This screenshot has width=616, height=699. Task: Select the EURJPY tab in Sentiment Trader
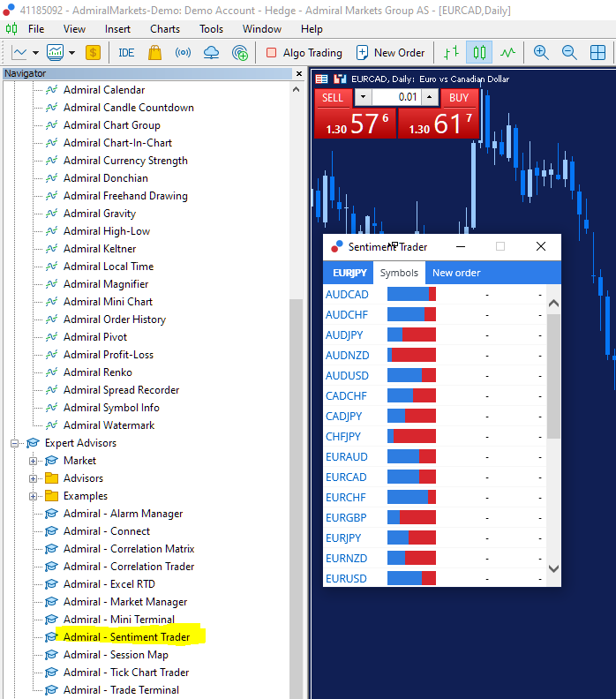click(349, 273)
